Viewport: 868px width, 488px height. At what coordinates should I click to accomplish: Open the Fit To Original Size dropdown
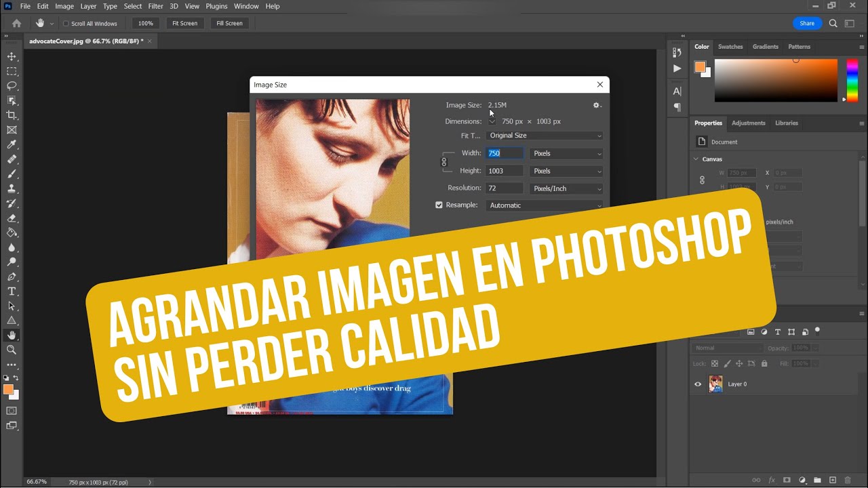click(545, 136)
